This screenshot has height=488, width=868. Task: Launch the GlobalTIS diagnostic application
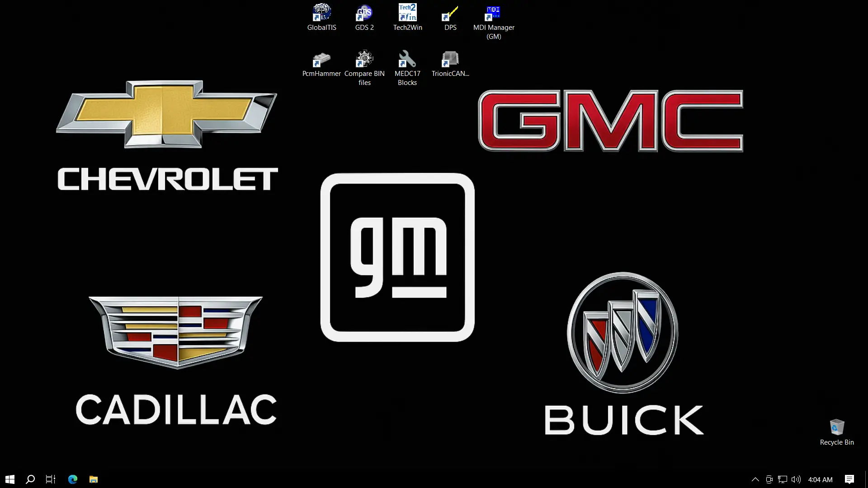point(321,11)
